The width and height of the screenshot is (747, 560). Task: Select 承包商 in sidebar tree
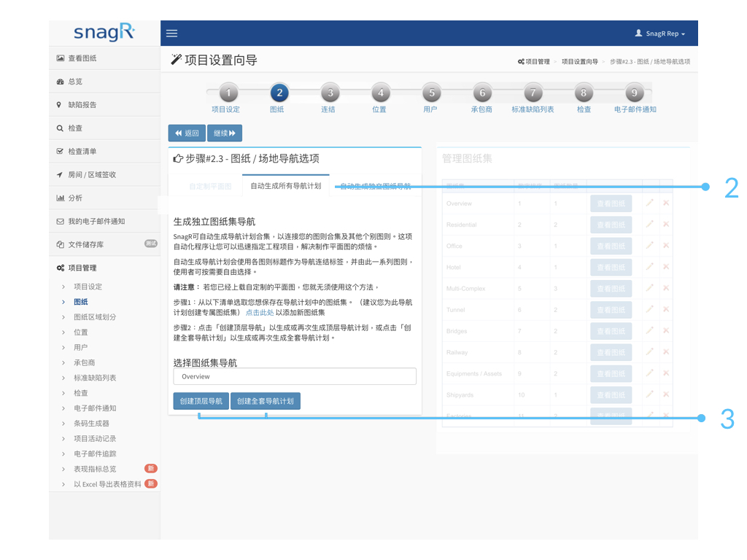[85, 363]
